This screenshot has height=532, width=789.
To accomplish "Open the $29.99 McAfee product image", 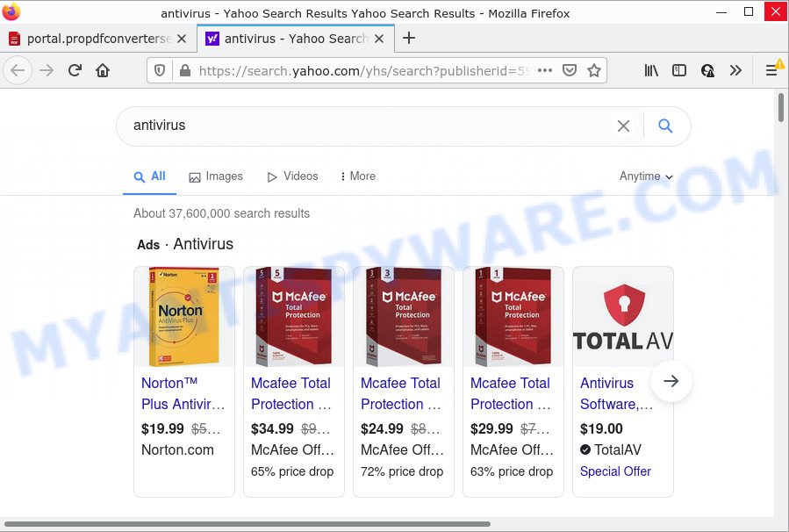I will [x=513, y=317].
